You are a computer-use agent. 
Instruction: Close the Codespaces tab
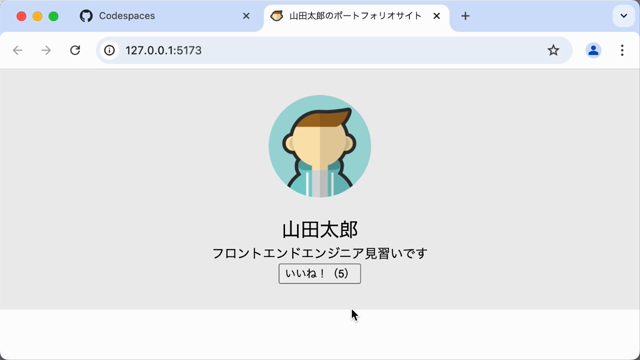(x=246, y=16)
